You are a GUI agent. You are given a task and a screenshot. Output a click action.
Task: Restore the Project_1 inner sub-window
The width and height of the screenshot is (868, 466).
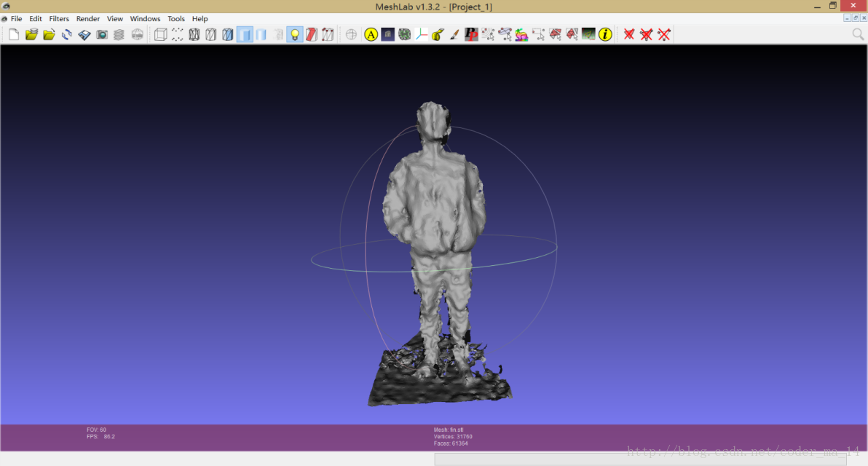click(856, 17)
